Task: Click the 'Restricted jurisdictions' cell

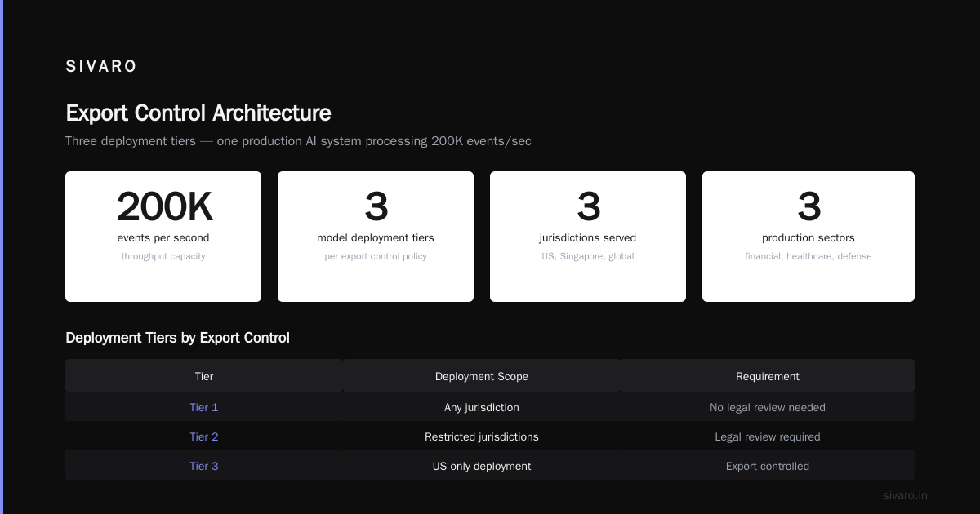Action: point(482,436)
